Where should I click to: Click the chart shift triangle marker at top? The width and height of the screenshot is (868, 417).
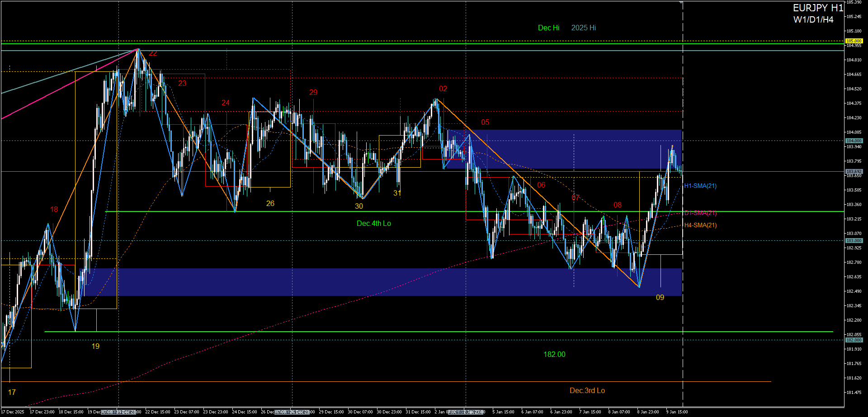(681, 3)
